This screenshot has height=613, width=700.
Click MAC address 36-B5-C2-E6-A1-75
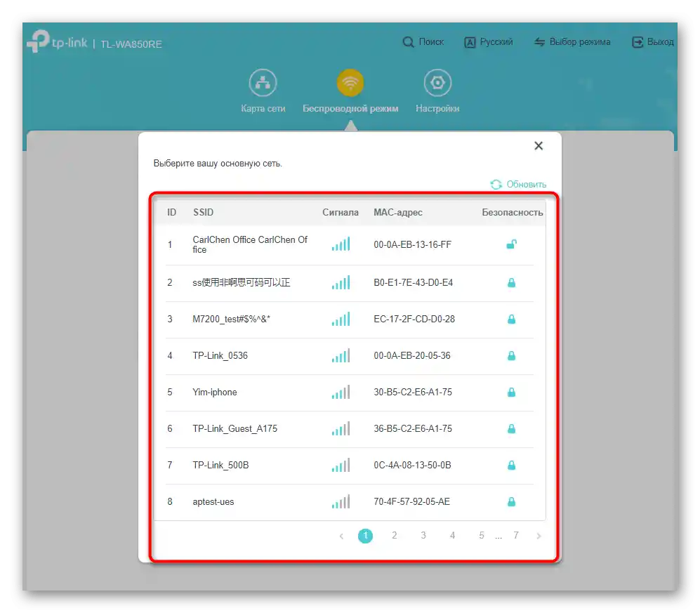[x=413, y=428]
